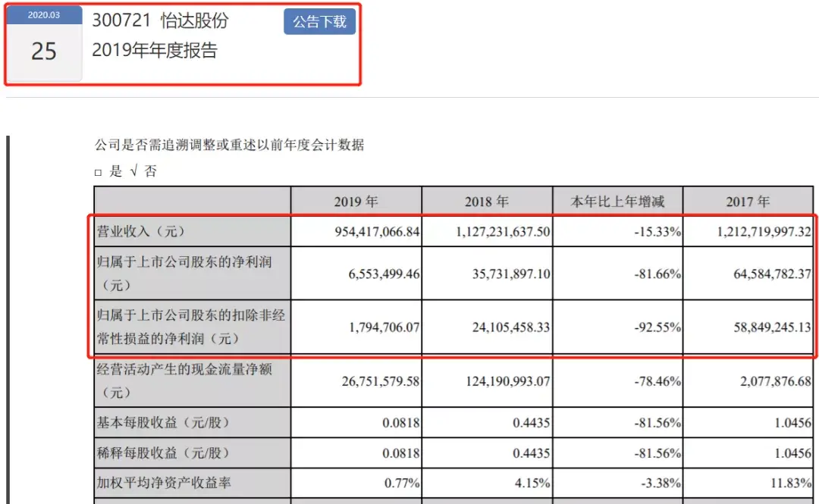Select the value 24,105,458.33
The width and height of the screenshot is (819, 504).
511,327
